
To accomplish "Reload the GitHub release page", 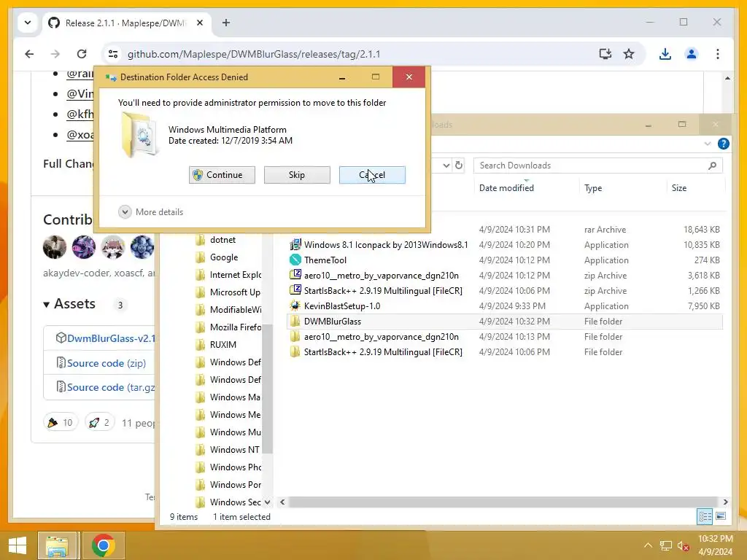I will pyautogui.click(x=82, y=54).
